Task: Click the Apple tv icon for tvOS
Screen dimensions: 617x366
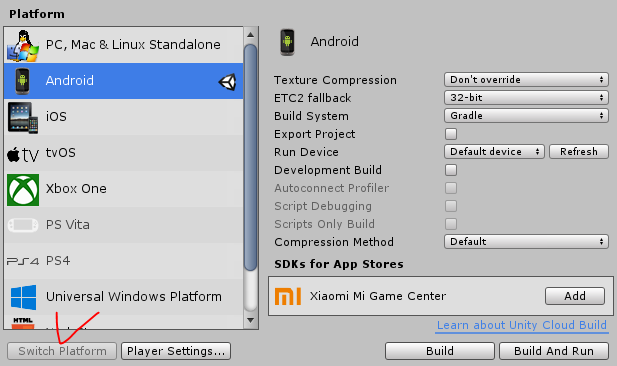Action: [23, 154]
